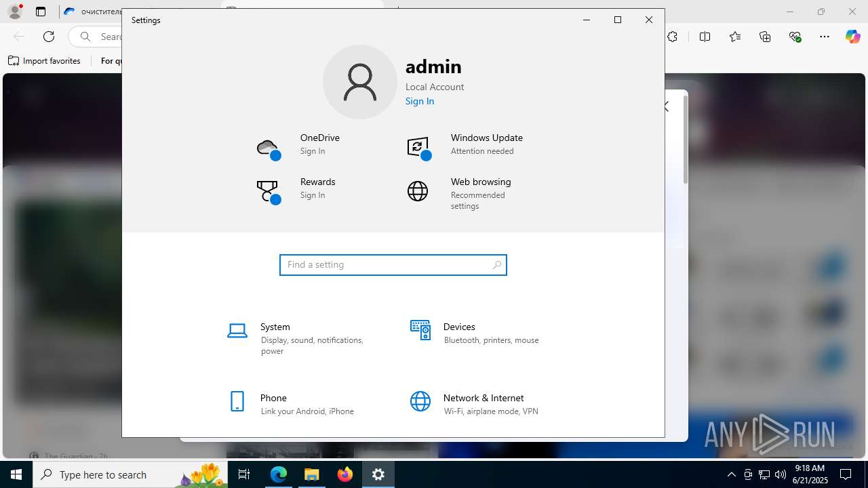Image resolution: width=868 pixels, height=488 pixels.
Task: Open the Action Center notifications icon
Action: coord(846,474)
